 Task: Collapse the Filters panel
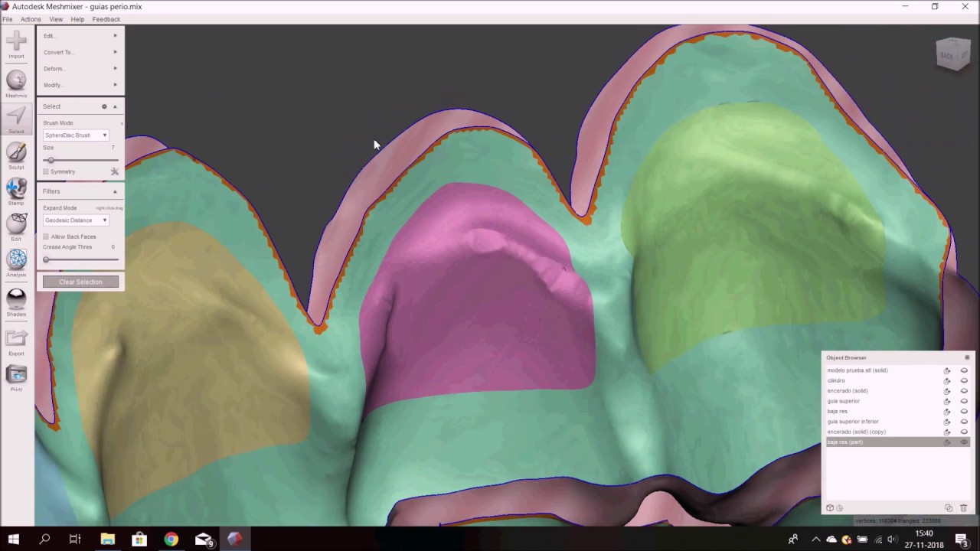pyautogui.click(x=115, y=191)
